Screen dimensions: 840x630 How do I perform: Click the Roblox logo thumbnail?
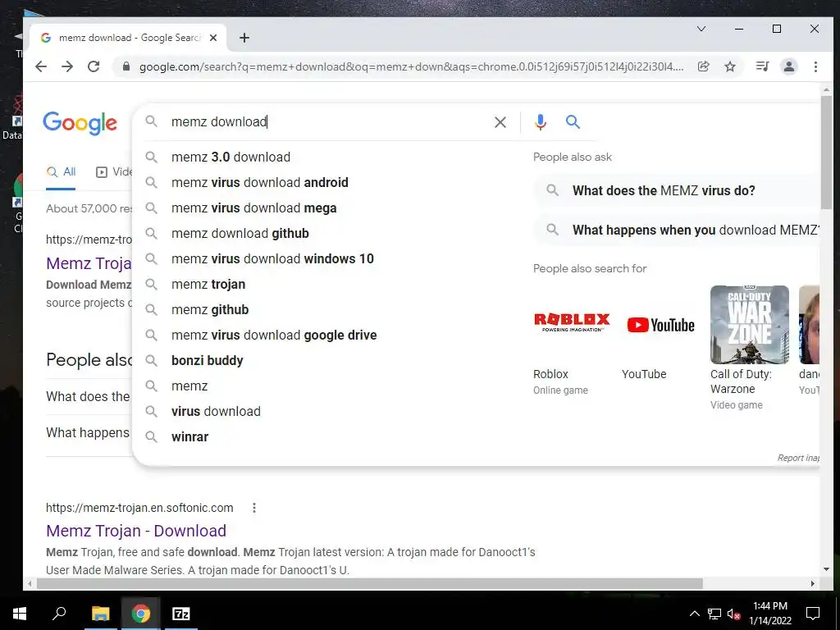(572, 323)
